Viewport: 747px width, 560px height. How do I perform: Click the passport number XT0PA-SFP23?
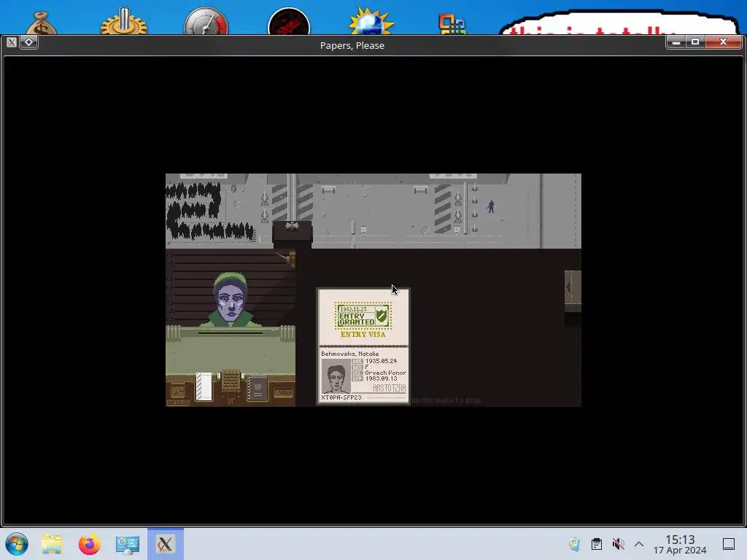[x=341, y=397]
